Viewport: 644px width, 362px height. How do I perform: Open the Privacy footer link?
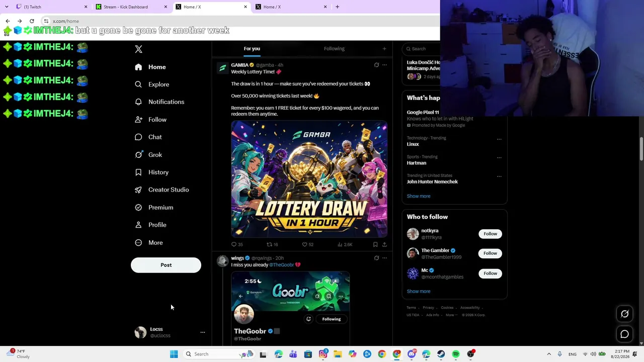428,308
